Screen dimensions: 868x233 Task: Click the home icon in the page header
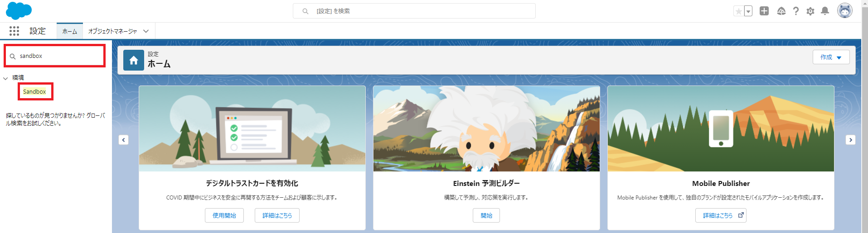(134, 60)
